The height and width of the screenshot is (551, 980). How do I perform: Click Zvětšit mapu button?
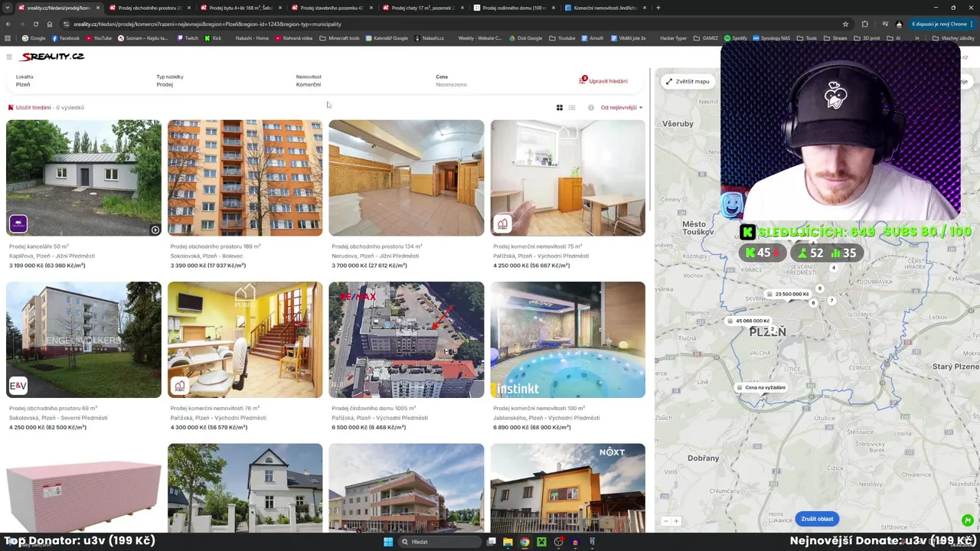tap(688, 81)
